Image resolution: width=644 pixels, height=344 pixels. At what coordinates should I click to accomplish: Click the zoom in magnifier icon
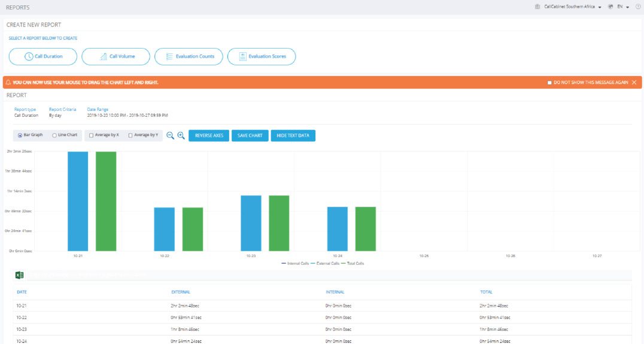[x=181, y=135]
